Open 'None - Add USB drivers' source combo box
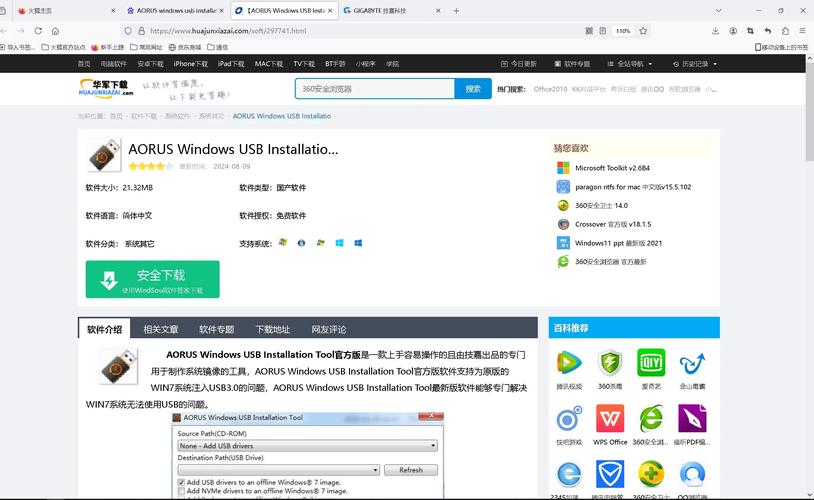The width and height of the screenshot is (814, 500). coord(307,446)
